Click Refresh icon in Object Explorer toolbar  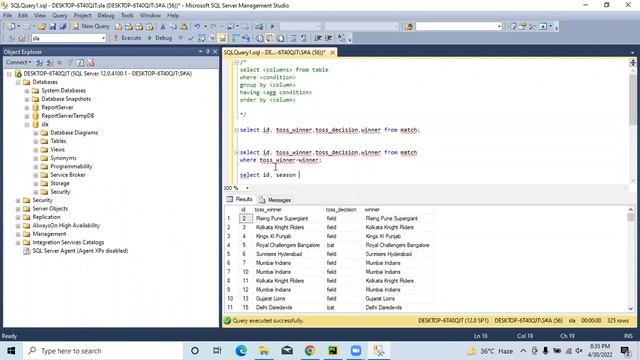tap(80, 62)
